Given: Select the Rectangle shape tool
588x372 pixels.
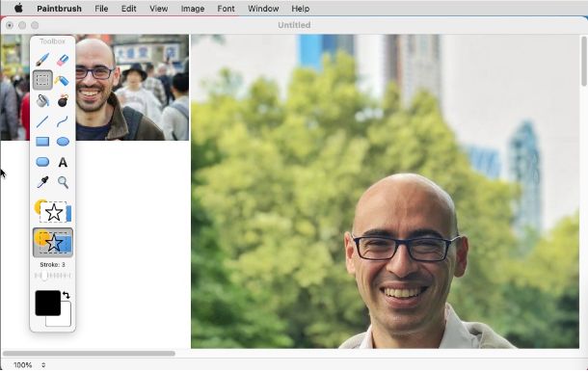Looking at the screenshot, I should pyautogui.click(x=42, y=142).
